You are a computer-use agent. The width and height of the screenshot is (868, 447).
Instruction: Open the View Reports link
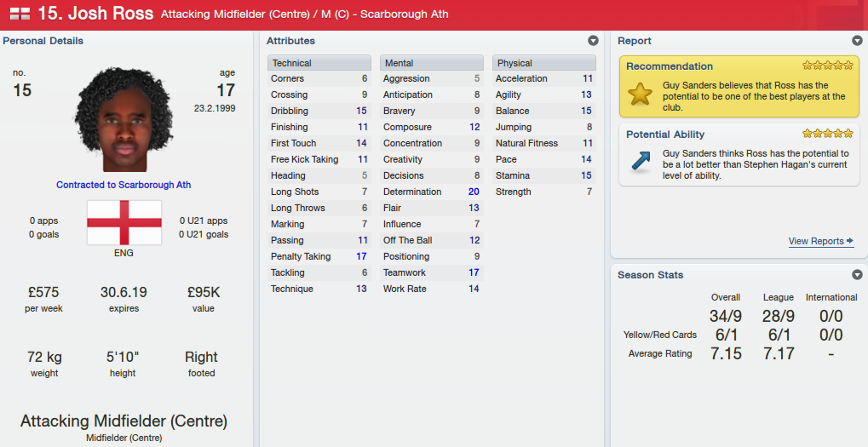(x=821, y=241)
